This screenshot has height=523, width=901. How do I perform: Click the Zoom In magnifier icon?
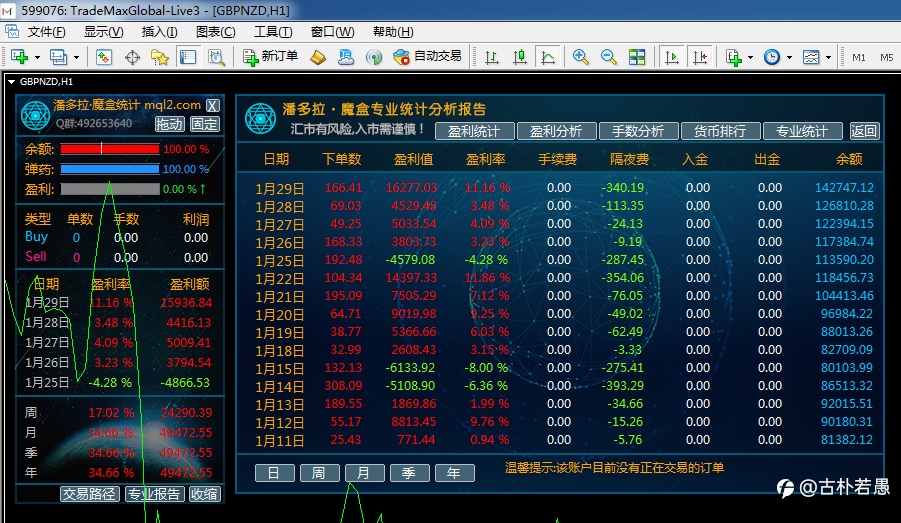click(x=580, y=57)
